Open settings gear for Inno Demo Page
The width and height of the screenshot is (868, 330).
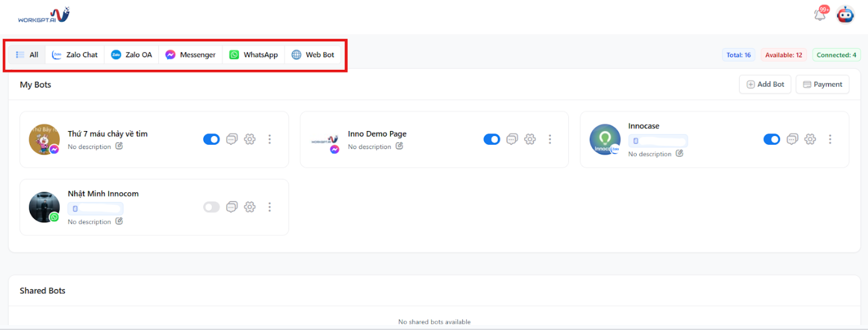[x=530, y=139]
